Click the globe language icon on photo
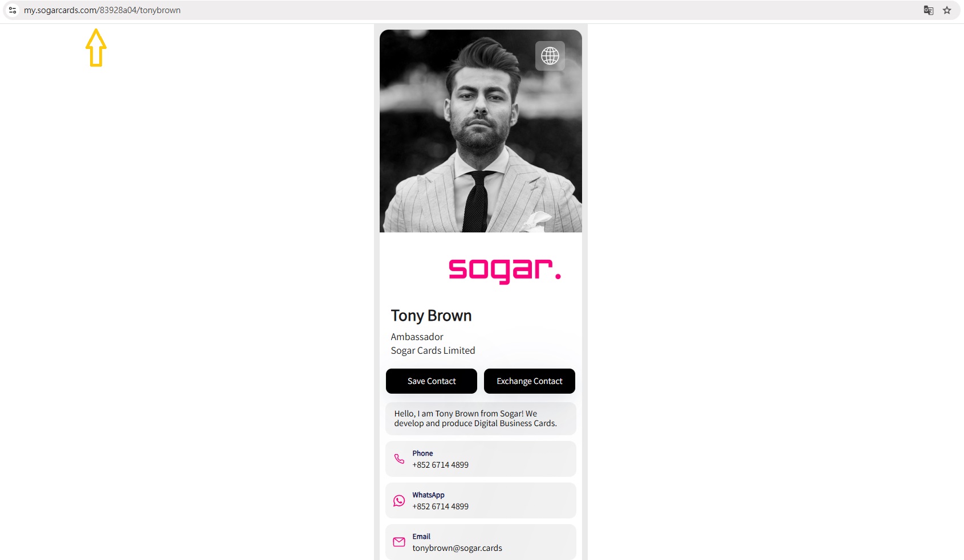The height and width of the screenshot is (560, 964). point(550,56)
